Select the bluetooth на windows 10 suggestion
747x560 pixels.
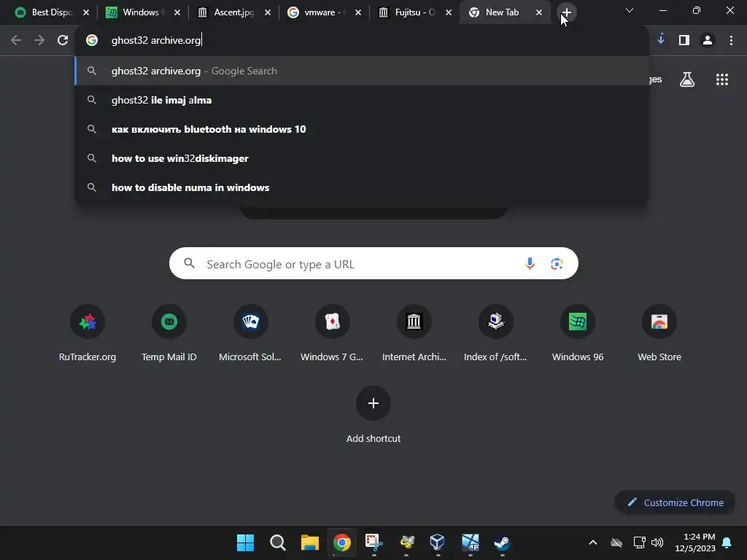[x=362, y=129]
